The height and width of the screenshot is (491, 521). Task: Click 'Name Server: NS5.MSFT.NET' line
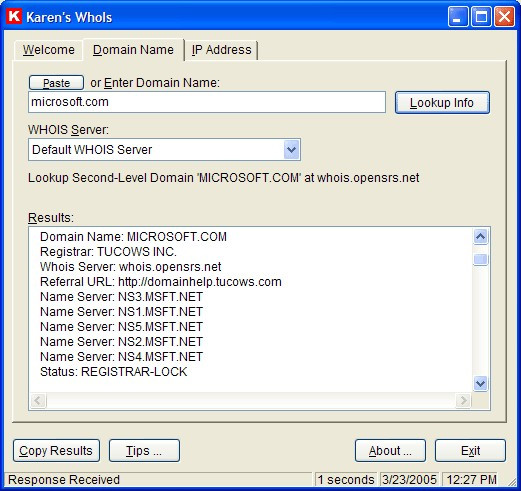(x=121, y=327)
